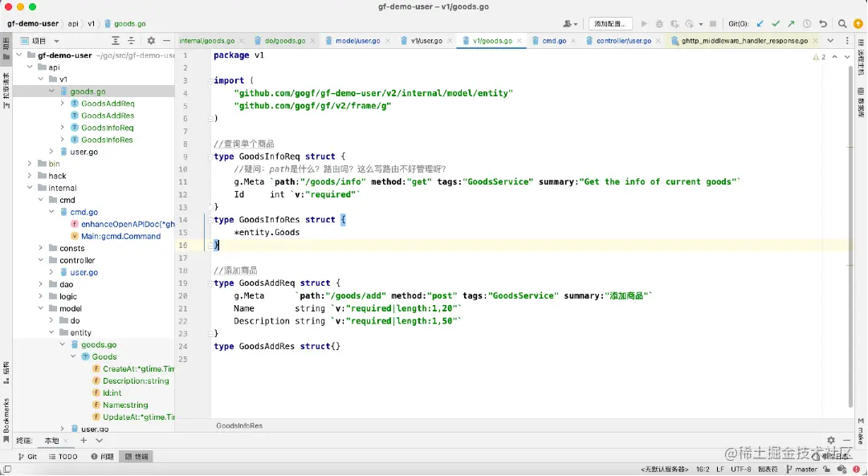This screenshot has height=476, width=868.
Task: Select Main:gcmd.Command in tree
Action: pyautogui.click(x=120, y=236)
